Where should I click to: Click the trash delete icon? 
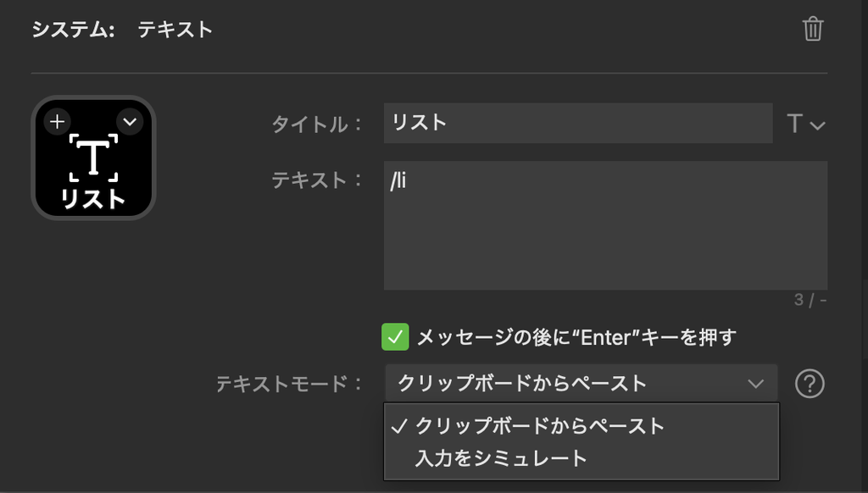point(813,29)
